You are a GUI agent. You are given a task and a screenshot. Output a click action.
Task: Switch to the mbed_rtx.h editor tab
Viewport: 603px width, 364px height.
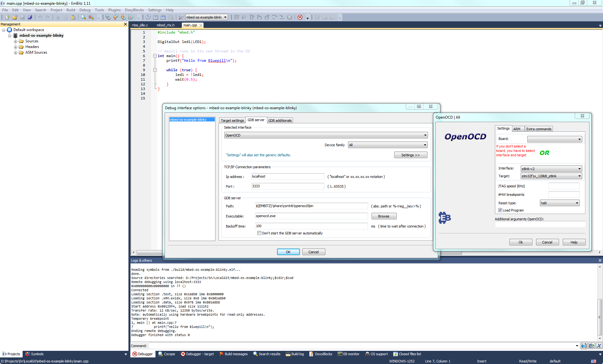pyautogui.click(x=166, y=25)
